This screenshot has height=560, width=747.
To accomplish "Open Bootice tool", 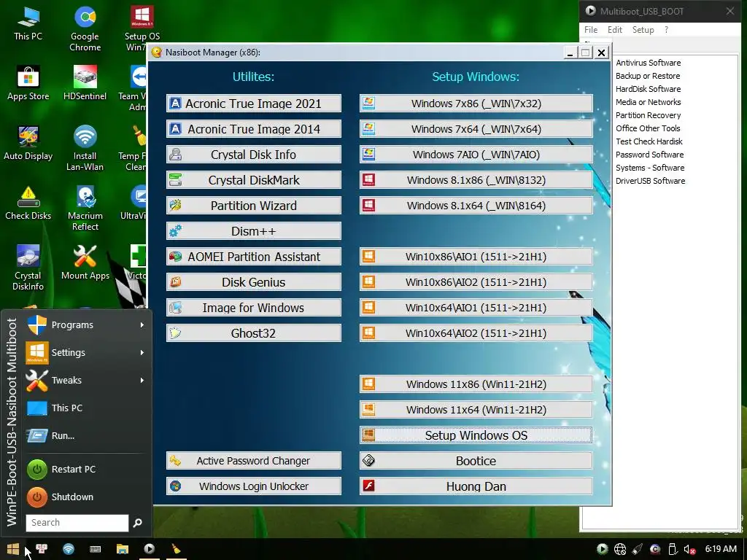I will coord(476,461).
